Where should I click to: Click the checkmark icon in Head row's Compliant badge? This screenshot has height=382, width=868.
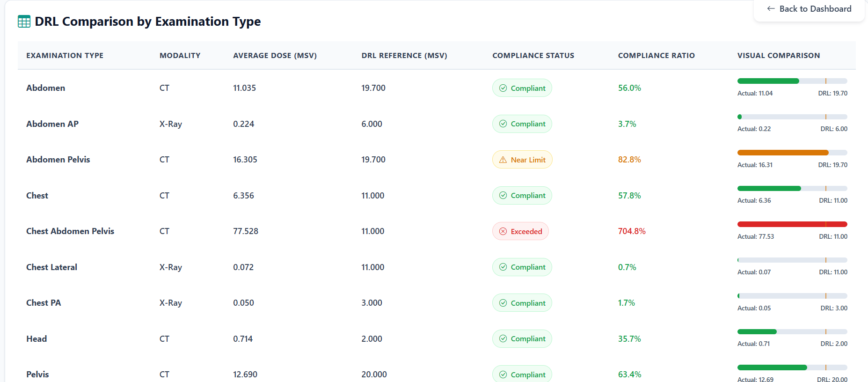(x=503, y=338)
